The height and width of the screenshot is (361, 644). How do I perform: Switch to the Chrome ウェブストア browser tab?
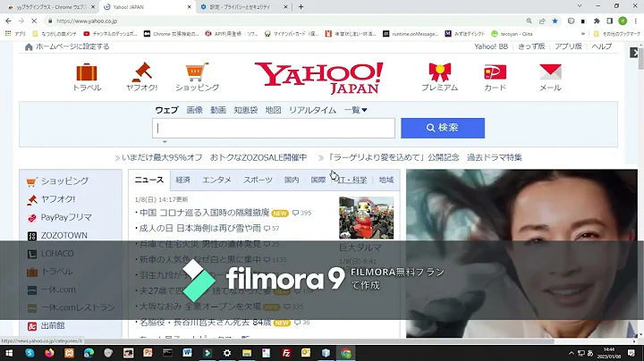pos(52,7)
